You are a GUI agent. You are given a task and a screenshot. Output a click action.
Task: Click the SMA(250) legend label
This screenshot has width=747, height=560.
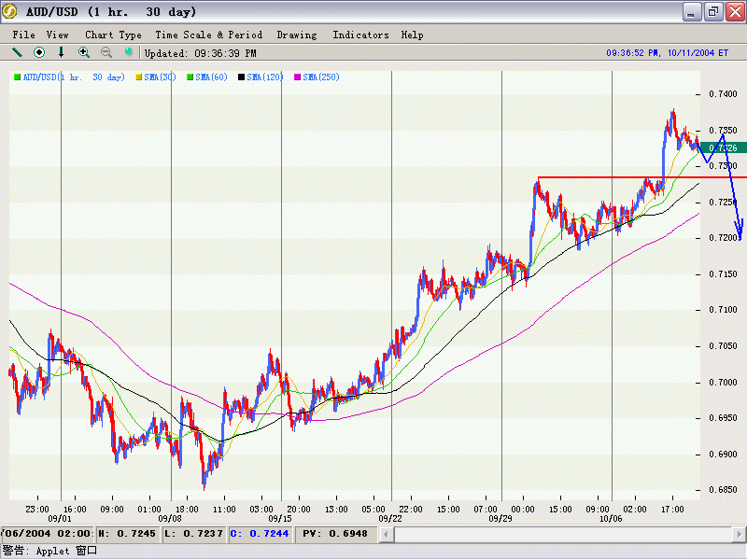coord(321,77)
